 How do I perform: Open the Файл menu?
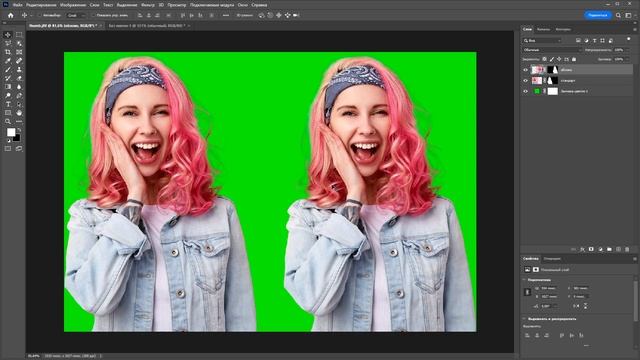17,5
